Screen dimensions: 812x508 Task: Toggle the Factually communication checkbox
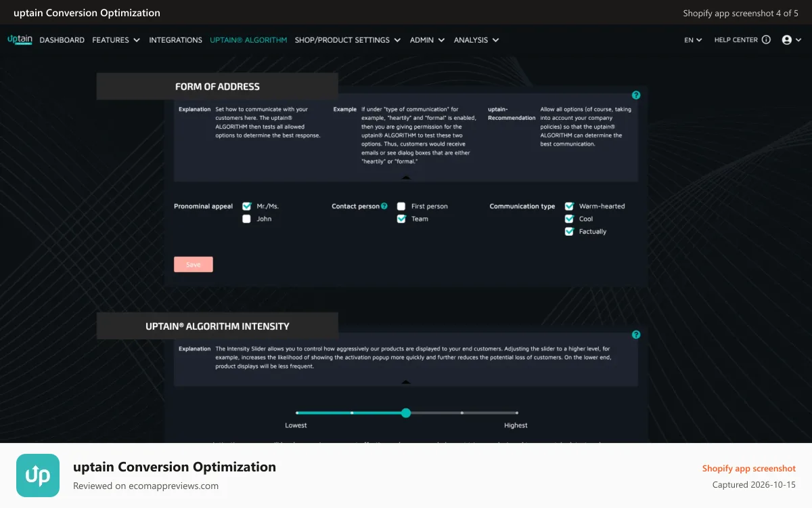point(569,232)
